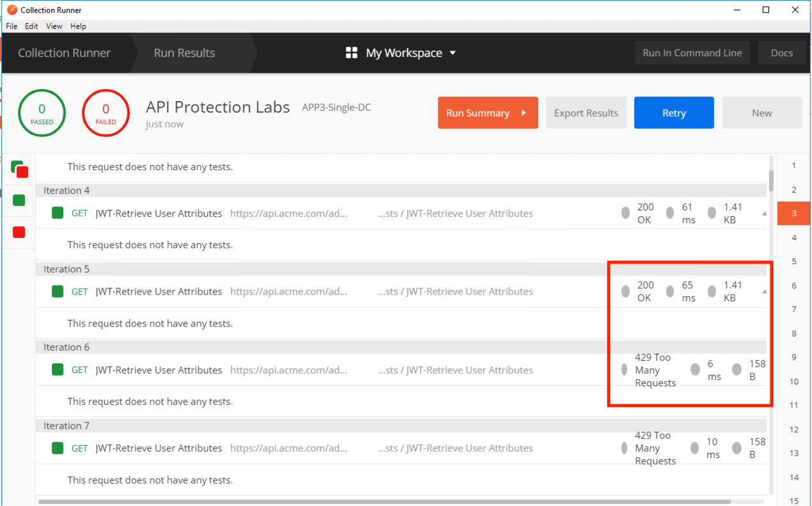The width and height of the screenshot is (812, 506).
Task: Open the File menu
Action: (12, 26)
